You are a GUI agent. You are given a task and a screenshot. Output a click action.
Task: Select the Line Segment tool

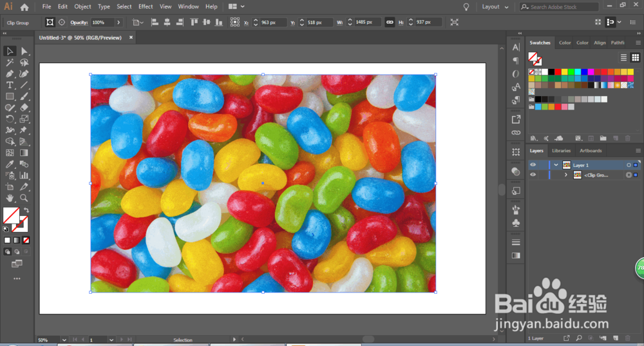(x=24, y=85)
